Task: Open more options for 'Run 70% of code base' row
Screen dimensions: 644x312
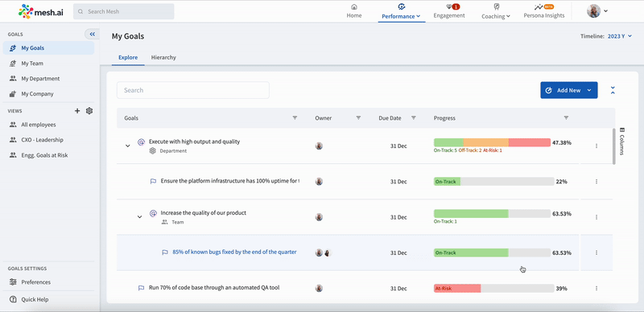Action: (x=597, y=288)
